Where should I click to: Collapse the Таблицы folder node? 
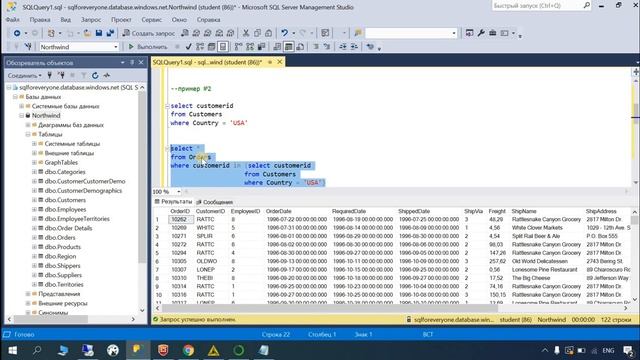[28, 134]
